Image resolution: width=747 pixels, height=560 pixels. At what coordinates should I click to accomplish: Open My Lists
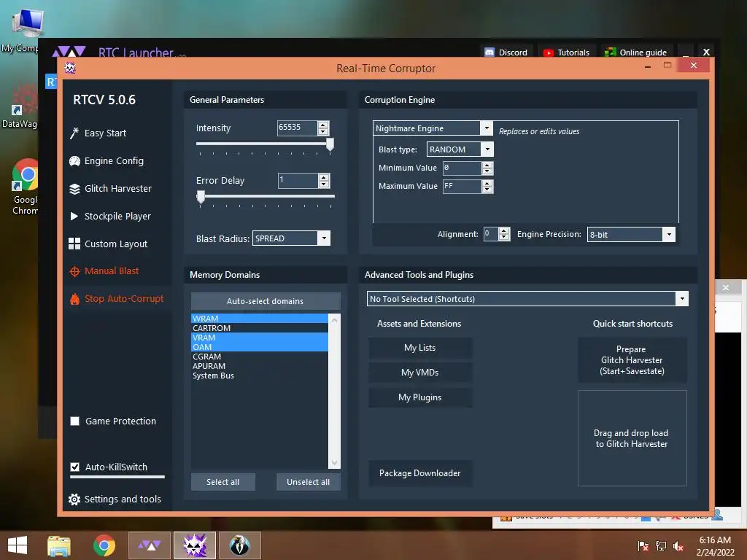pyautogui.click(x=419, y=348)
